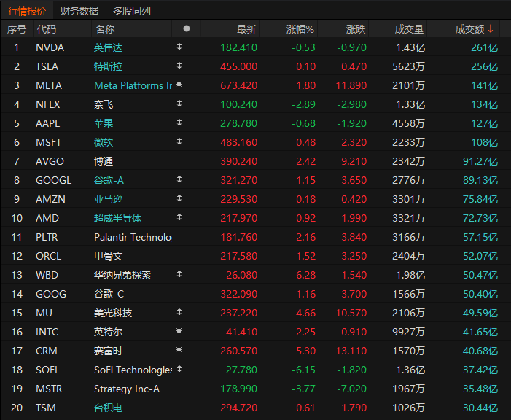Click NVDA latest price 182.410
Viewport: 511px width, 420px height.
pyautogui.click(x=238, y=47)
